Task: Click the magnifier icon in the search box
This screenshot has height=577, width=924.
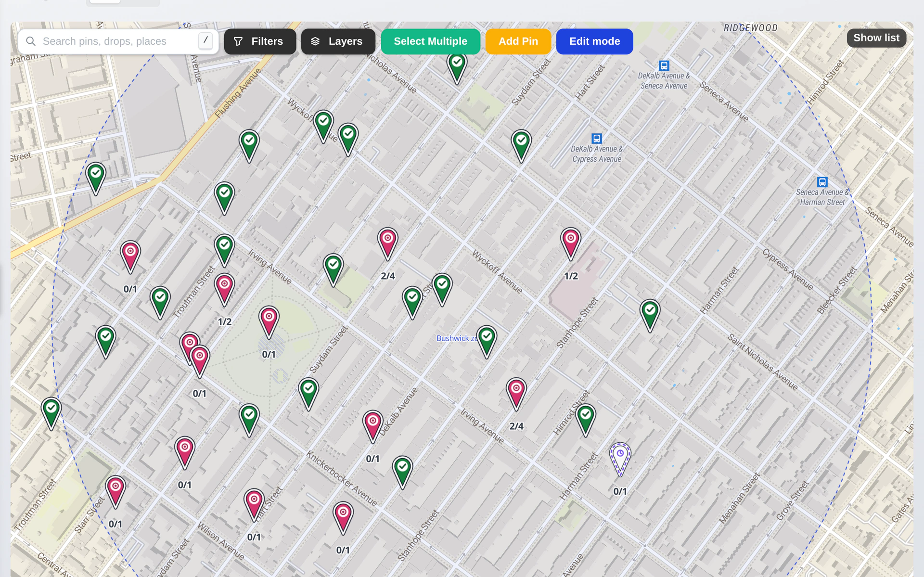Action: point(31,41)
